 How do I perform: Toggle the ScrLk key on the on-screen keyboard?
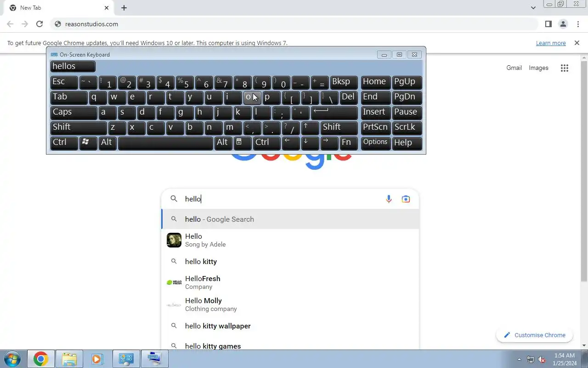click(x=407, y=127)
